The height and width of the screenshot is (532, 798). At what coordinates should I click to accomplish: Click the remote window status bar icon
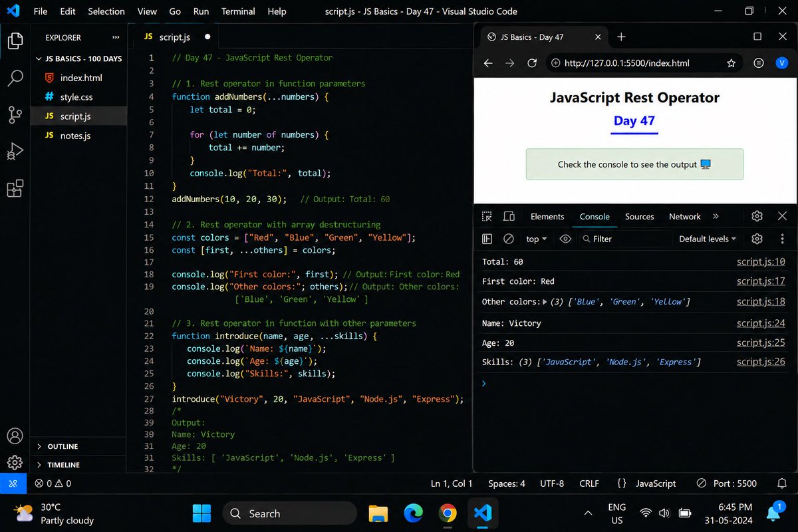coord(13,483)
